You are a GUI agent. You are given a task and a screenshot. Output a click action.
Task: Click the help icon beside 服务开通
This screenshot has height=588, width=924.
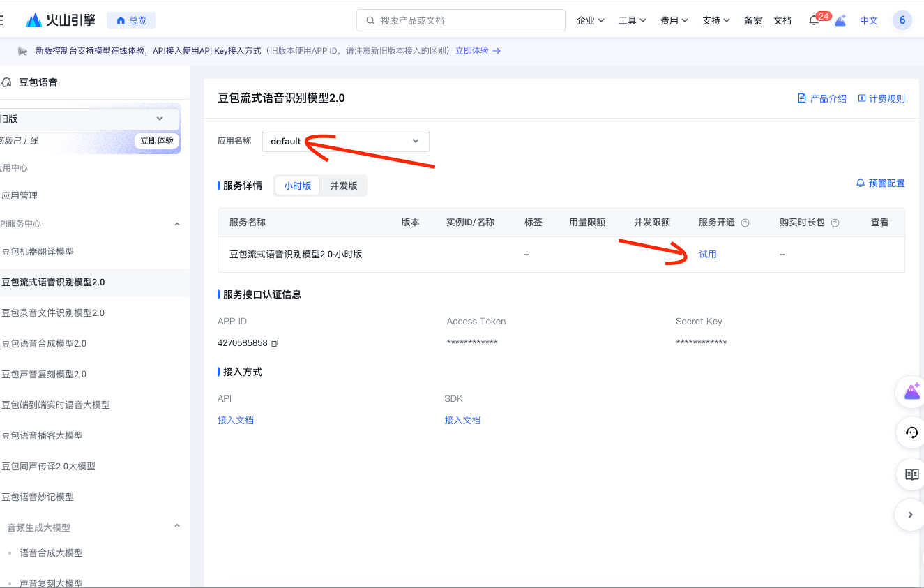[745, 223]
